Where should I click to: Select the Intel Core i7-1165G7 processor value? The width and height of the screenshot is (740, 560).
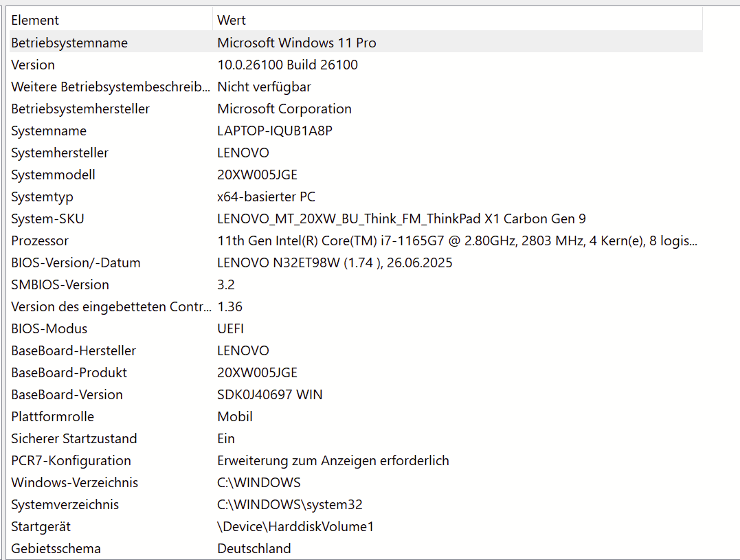click(457, 241)
